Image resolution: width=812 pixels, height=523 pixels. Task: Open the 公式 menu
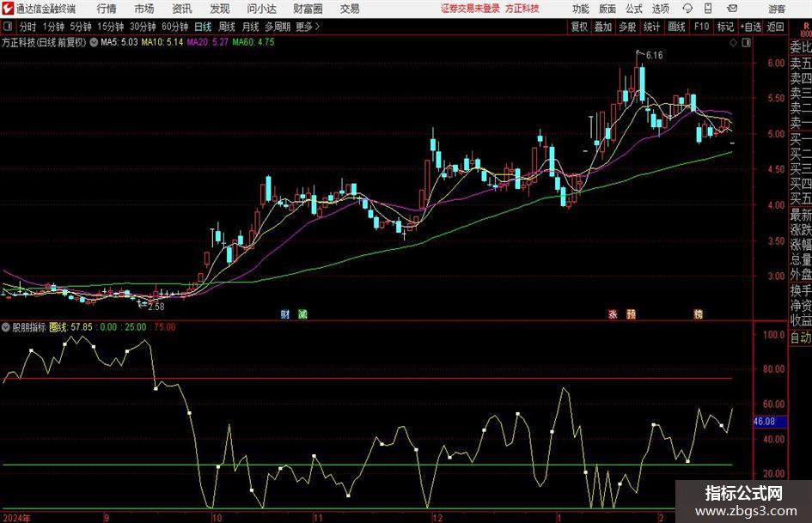pyautogui.click(x=634, y=9)
